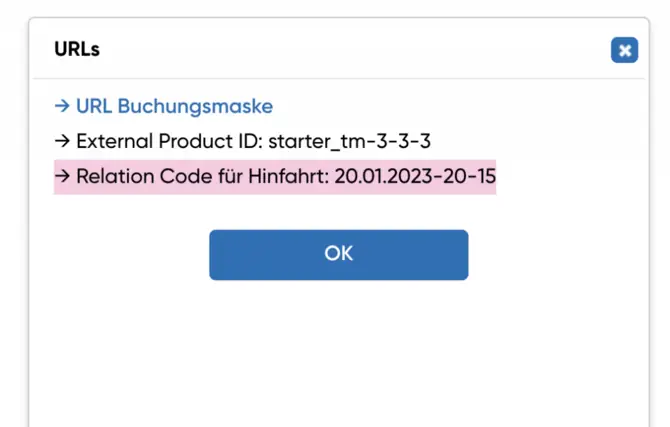Click the arrow before External Product ID

(x=62, y=141)
